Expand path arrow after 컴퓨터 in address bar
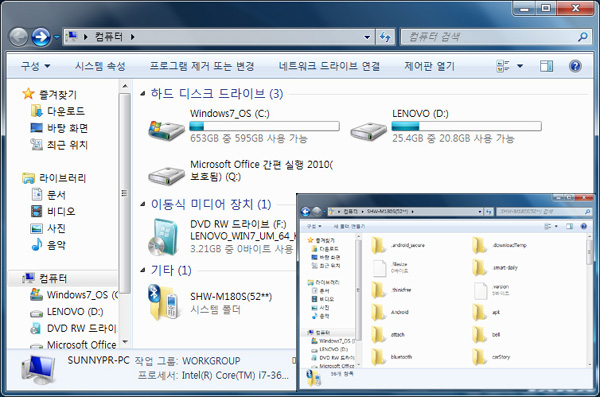This screenshot has height=397, width=600. point(132,37)
